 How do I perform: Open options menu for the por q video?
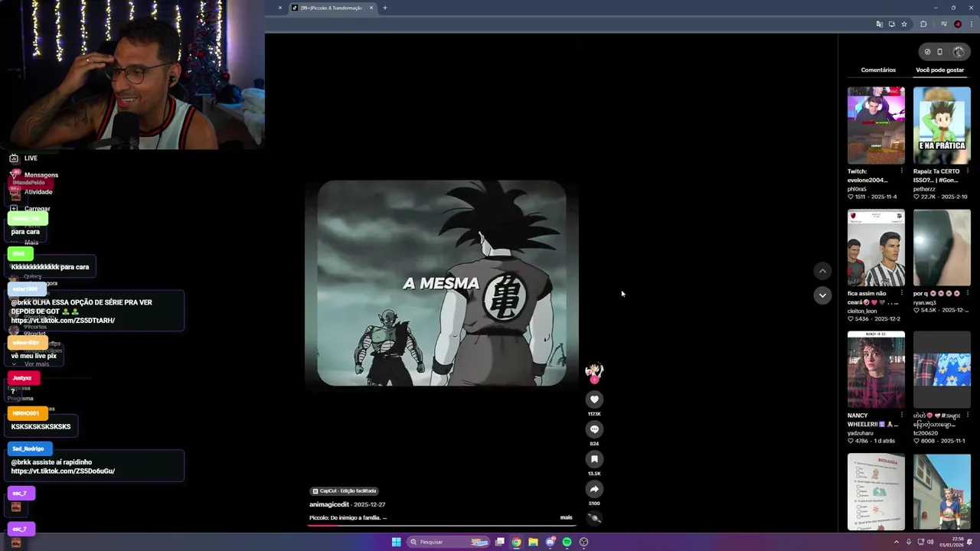(967, 294)
